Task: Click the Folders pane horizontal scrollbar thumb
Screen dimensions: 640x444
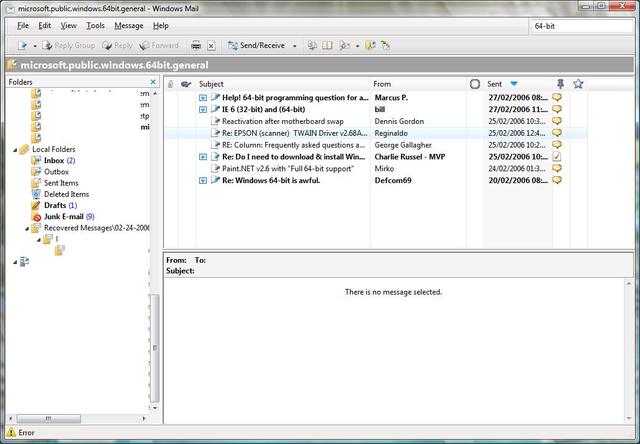Action: (49, 419)
